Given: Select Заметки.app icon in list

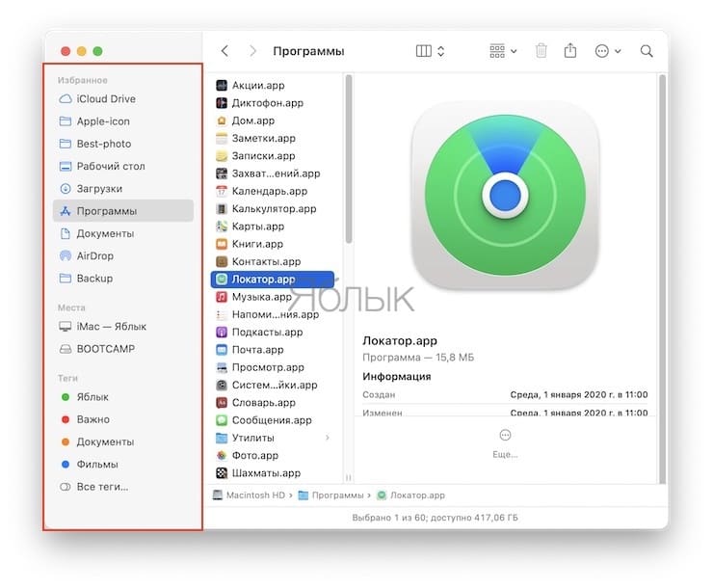Looking at the screenshot, I should pyautogui.click(x=222, y=138).
